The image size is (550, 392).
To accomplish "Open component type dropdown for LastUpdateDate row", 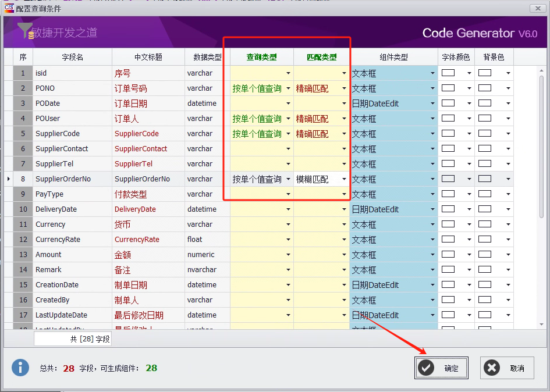I will coord(432,315).
